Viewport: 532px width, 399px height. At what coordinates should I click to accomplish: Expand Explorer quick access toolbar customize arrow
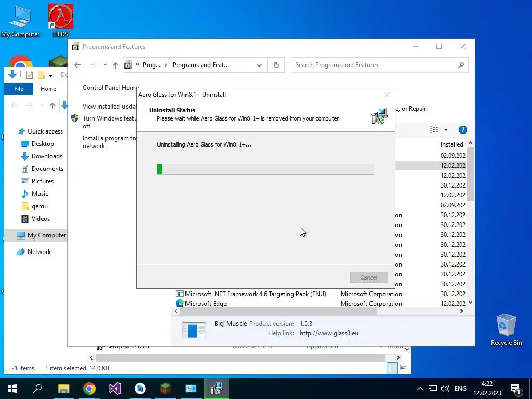click(x=50, y=75)
